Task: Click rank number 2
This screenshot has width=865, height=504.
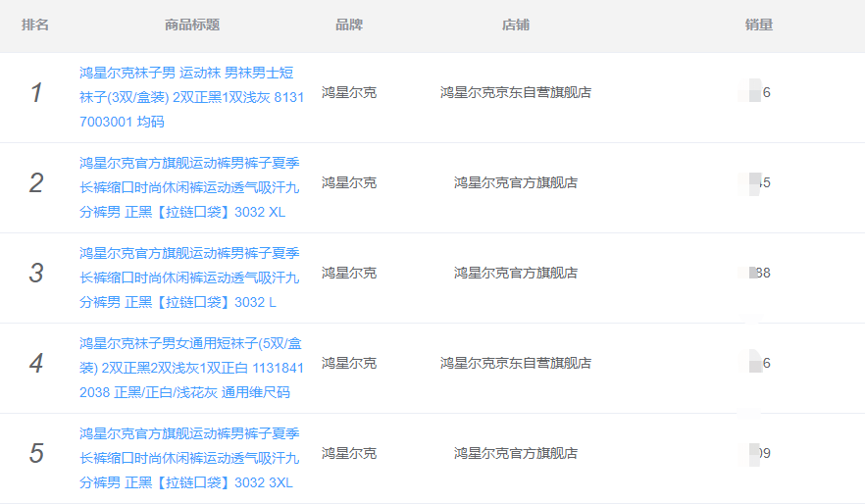Action: (36, 183)
